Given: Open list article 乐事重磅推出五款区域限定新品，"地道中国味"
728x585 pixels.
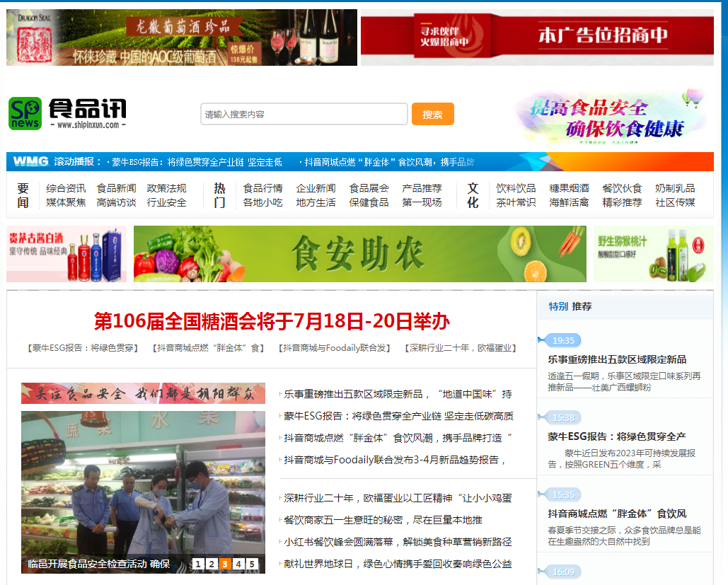Looking at the screenshot, I should 398,394.
